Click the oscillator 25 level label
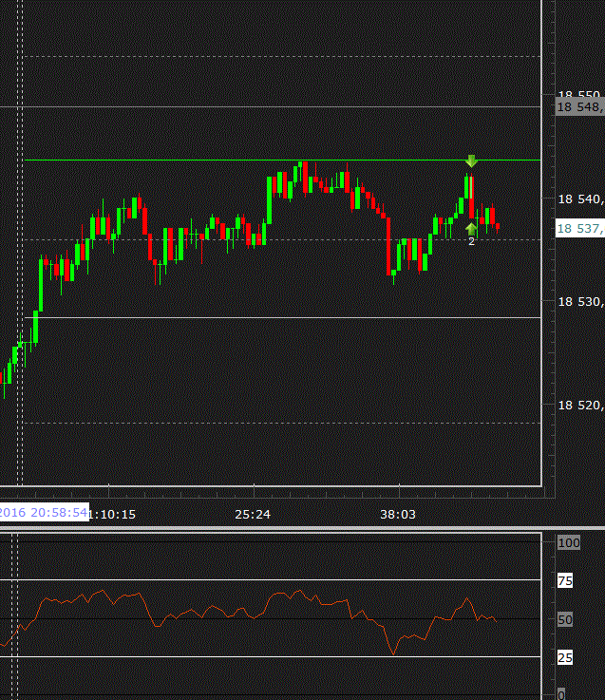This screenshot has width=605, height=700. [x=565, y=657]
